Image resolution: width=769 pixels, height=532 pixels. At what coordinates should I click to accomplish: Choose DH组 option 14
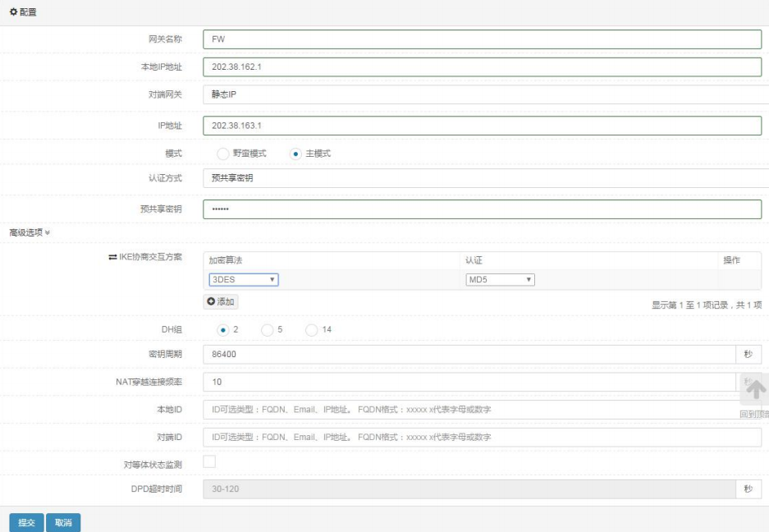pyautogui.click(x=311, y=330)
